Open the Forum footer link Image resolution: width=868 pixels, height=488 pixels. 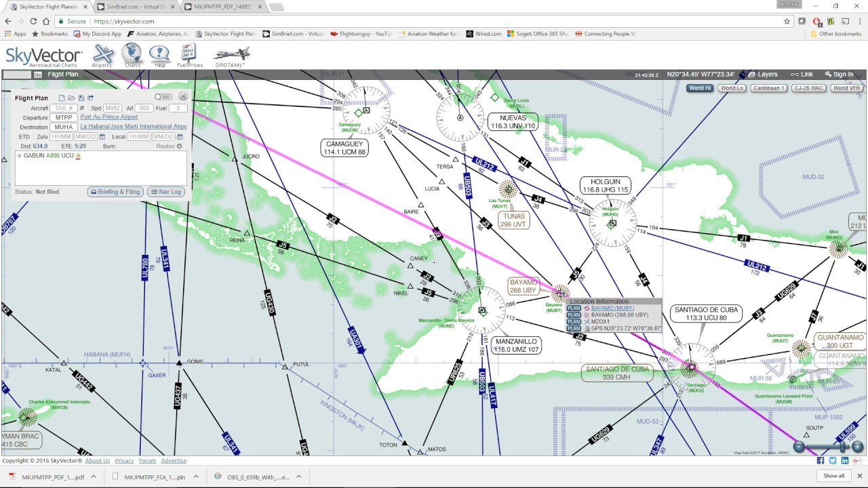click(147, 461)
